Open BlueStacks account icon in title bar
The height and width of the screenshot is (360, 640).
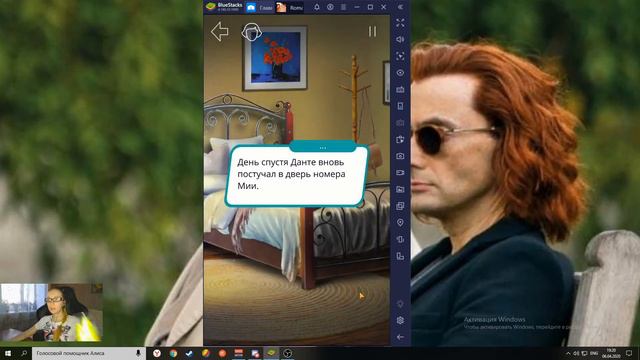pyautogui.click(x=330, y=7)
